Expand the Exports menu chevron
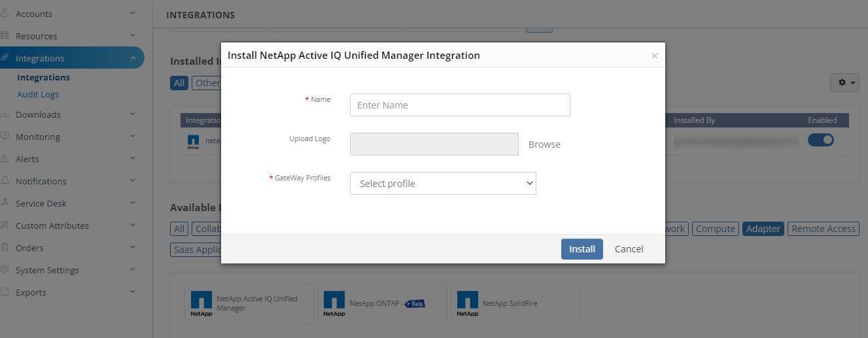 [133, 292]
